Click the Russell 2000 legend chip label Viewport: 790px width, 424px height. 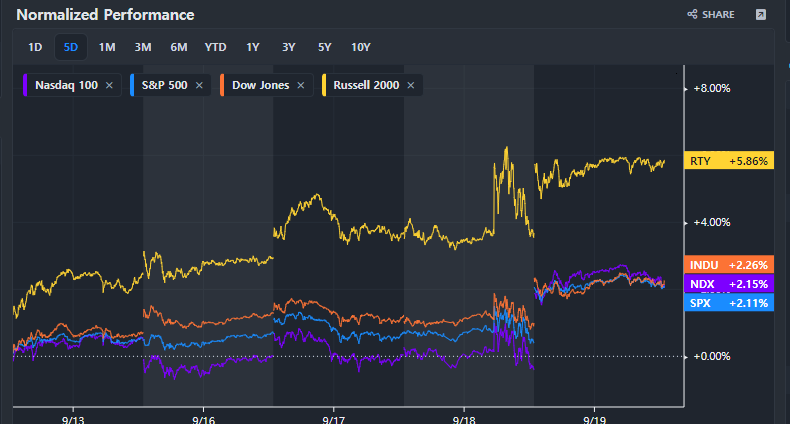[x=364, y=85]
